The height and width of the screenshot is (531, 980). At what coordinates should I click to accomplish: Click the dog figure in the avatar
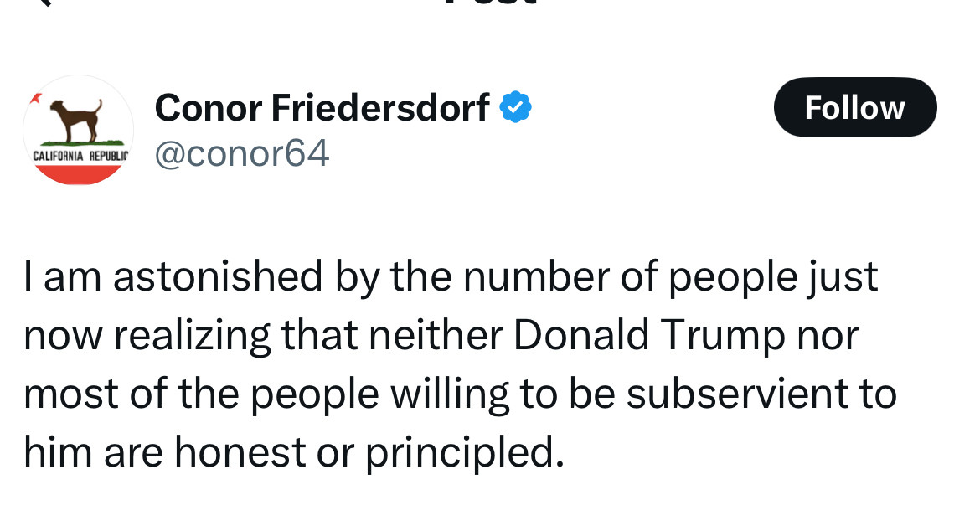(x=77, y=120)
